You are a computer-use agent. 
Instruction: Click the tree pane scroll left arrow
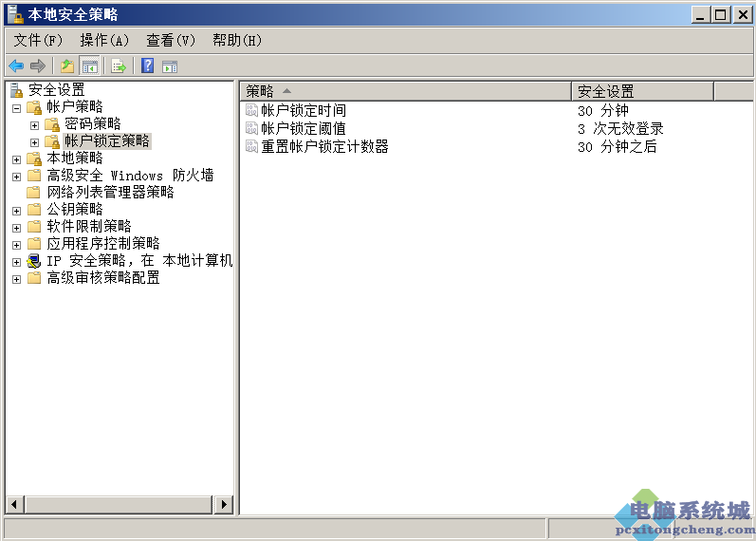14,505
